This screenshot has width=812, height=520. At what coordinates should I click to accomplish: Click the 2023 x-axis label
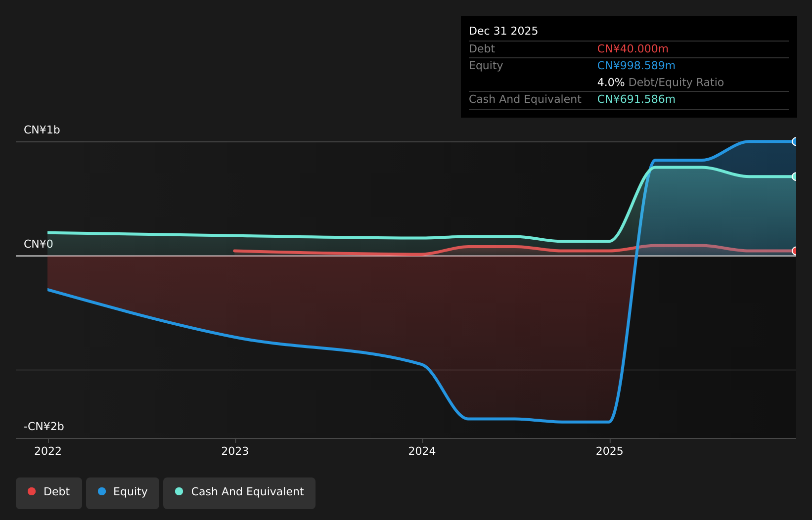click(x=235, y=451)
